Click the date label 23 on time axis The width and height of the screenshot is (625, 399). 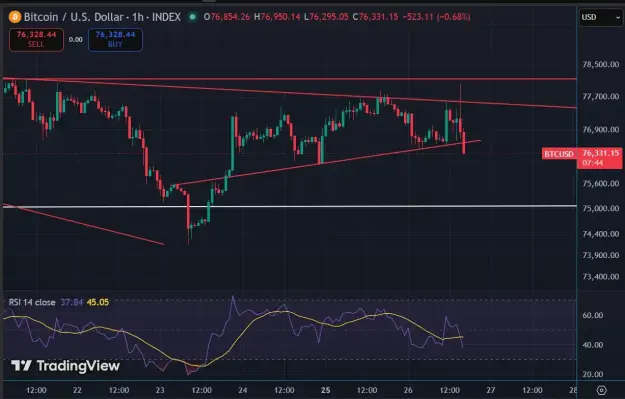[x=160, y=390]
